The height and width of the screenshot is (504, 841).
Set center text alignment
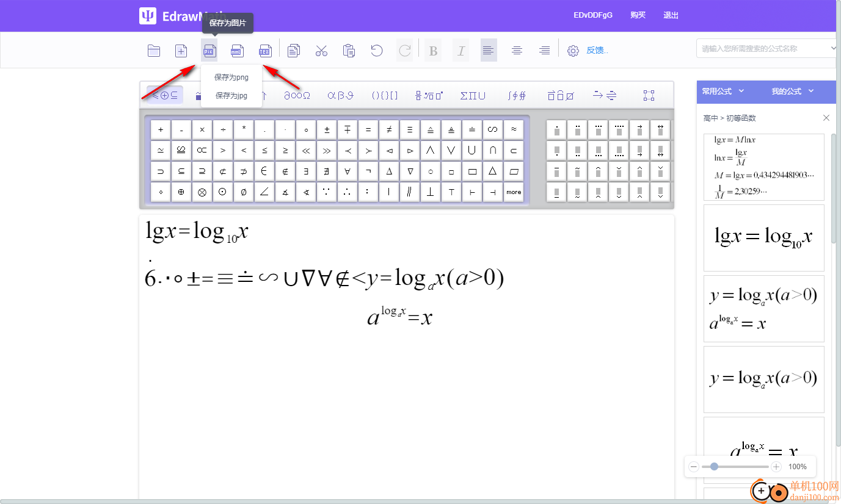pos(517,51)
